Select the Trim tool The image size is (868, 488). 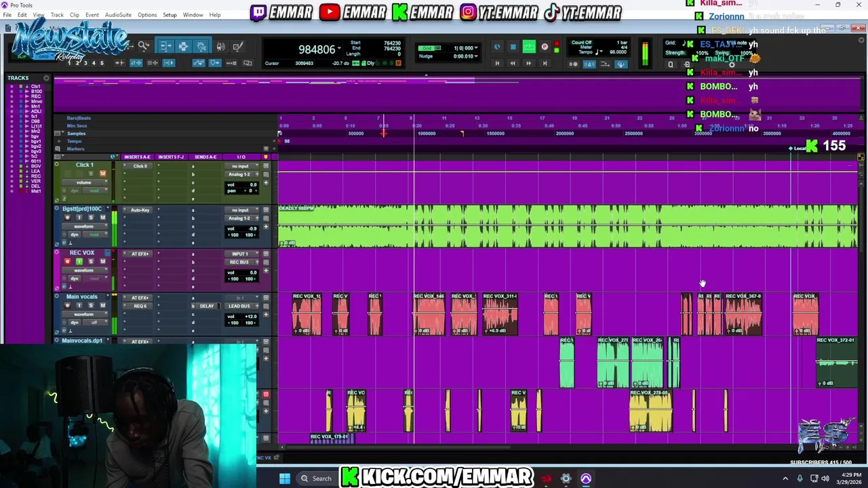(166, 46)
